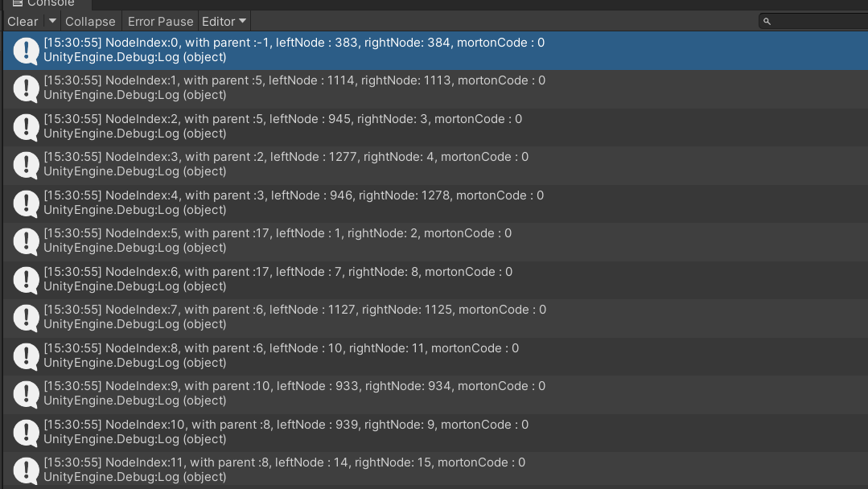Enable the Collapse option

90,21
